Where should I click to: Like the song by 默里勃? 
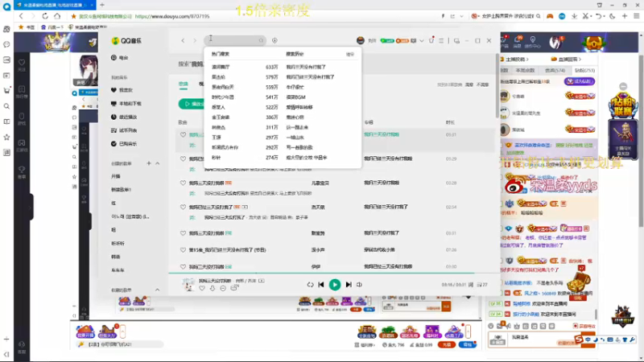pyautogui.click(x=184, y=233)
